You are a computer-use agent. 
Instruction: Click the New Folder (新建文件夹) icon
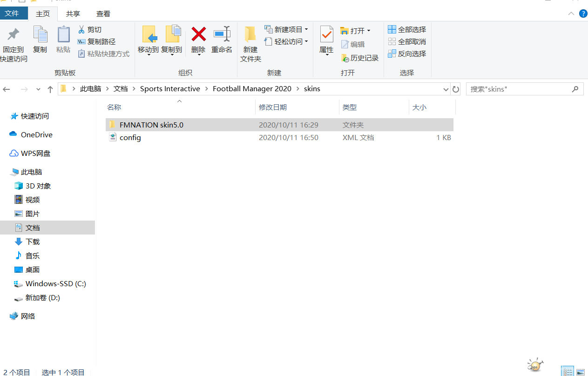pyautogui.click(x=250, y=35)
